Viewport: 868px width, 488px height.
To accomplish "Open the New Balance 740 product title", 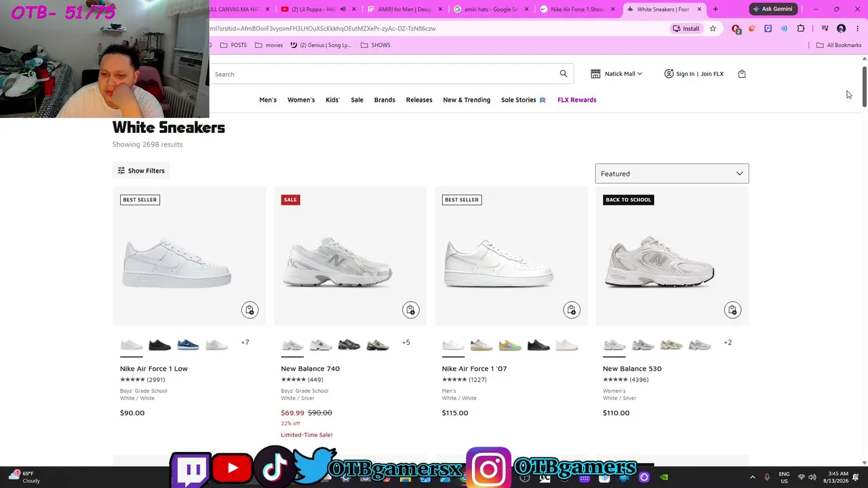I will coord(311,369).
